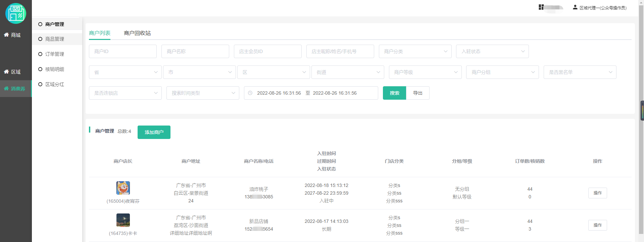Expand the 商户分类 dropdown
The height and width of the screenshot is (242, 644).
click(x=415, y=51)
